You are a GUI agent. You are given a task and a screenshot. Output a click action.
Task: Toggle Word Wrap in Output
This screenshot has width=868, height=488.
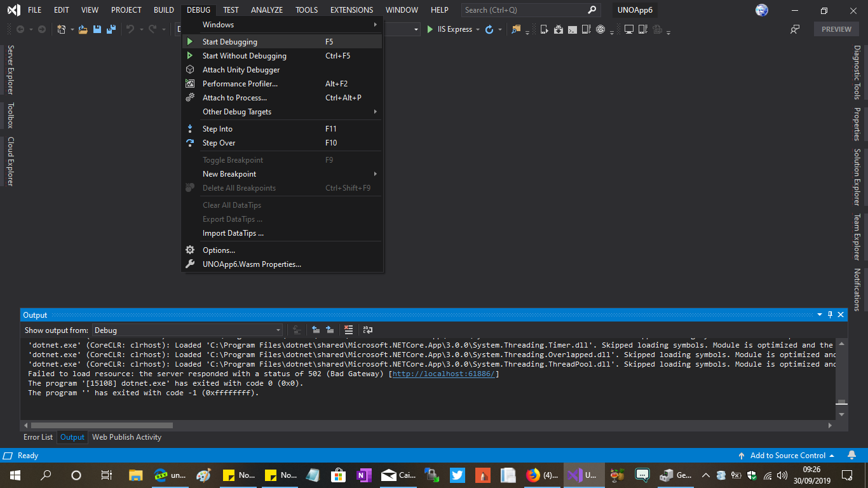pos(367,330)
